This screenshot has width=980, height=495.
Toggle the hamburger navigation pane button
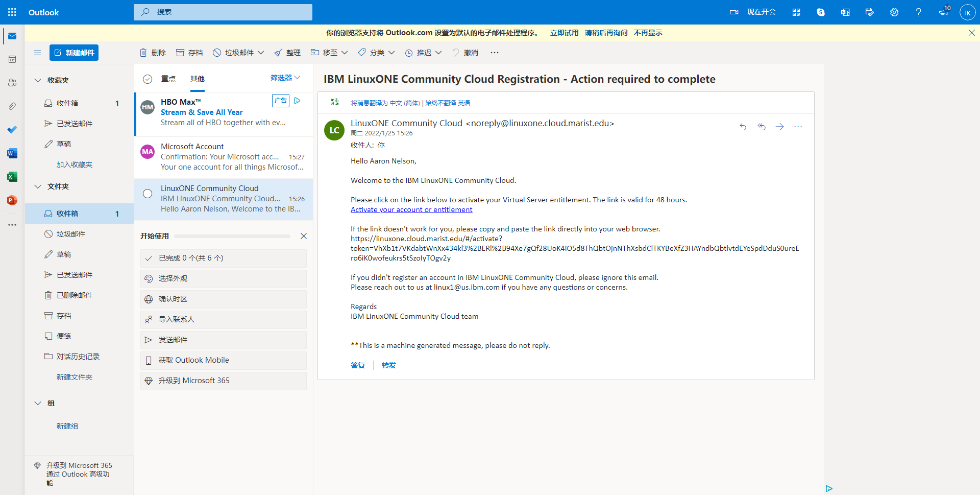pyautogui.click(x=37, y=53)
